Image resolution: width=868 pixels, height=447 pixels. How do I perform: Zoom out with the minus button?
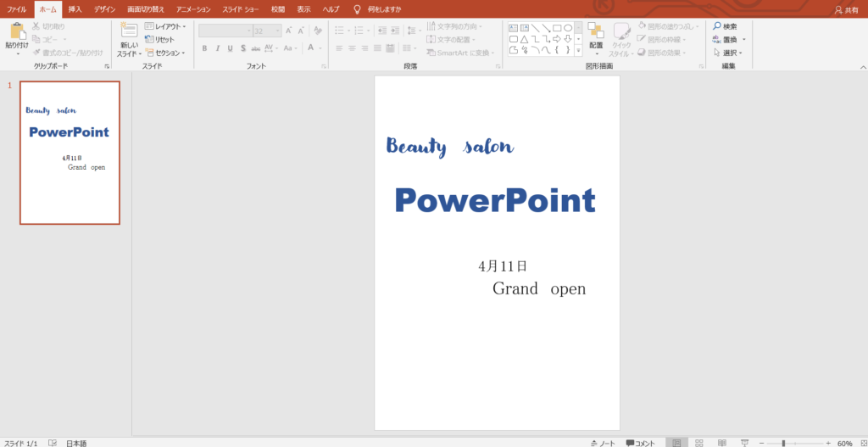761,443
